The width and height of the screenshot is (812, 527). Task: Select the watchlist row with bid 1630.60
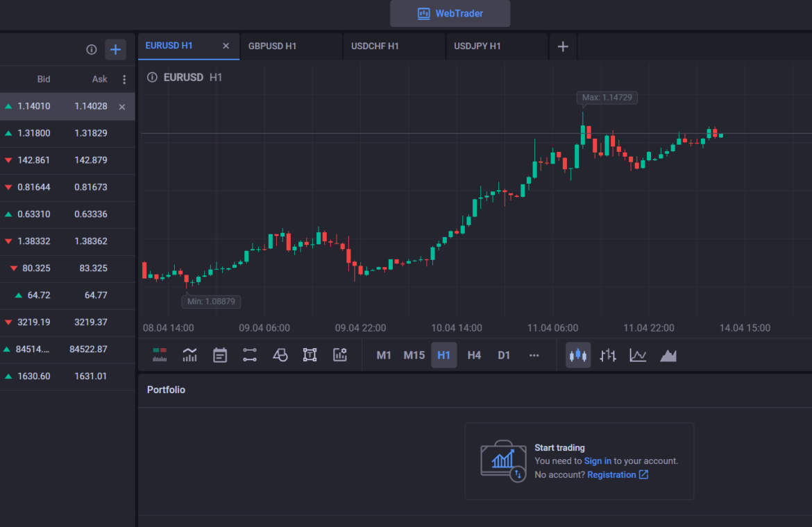pyautogui.click(x=67, y=376)
